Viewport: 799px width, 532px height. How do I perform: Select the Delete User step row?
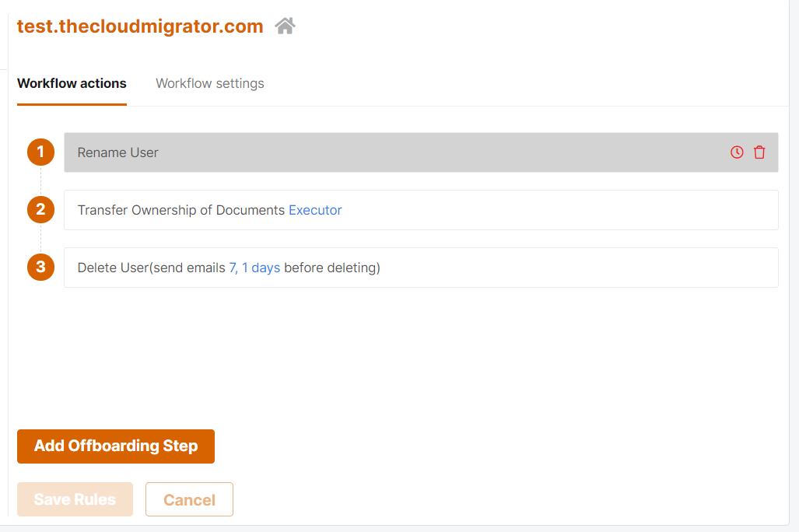point(421,268)
